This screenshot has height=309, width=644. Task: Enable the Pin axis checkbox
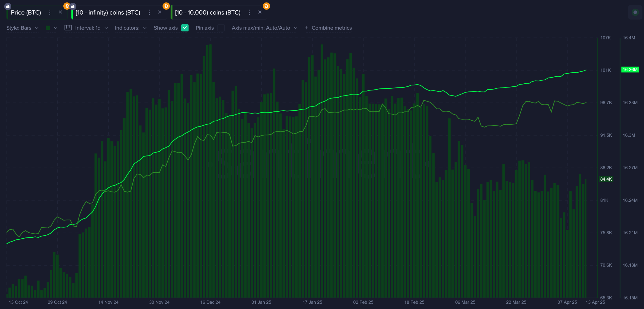click(x=221, y=28)
